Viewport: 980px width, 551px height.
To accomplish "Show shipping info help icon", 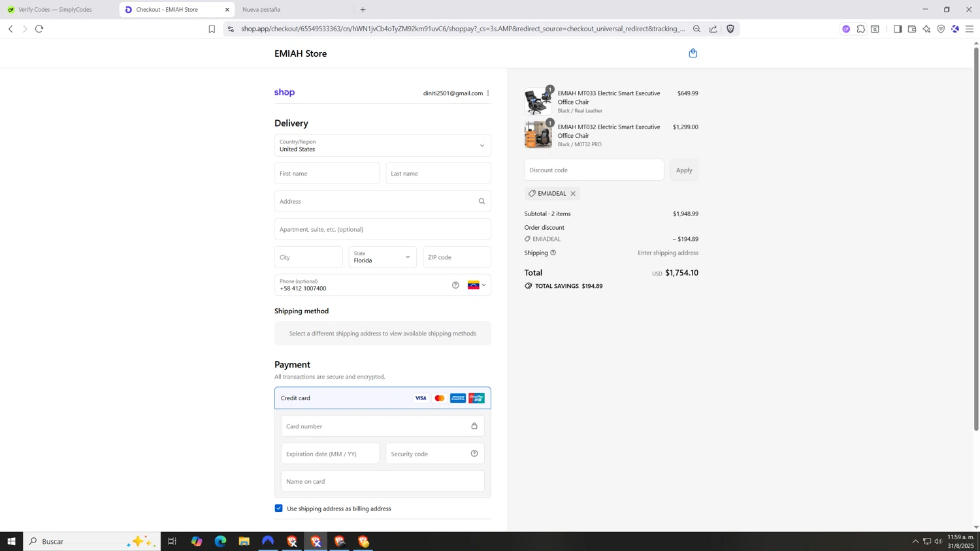I will pos(553,253).
